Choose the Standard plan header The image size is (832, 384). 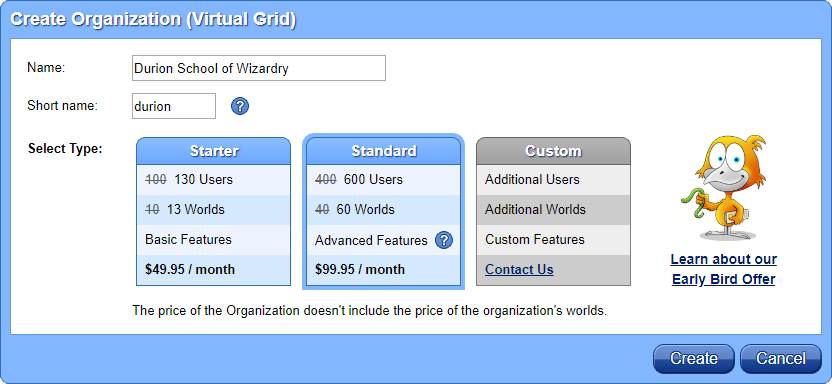384,151
